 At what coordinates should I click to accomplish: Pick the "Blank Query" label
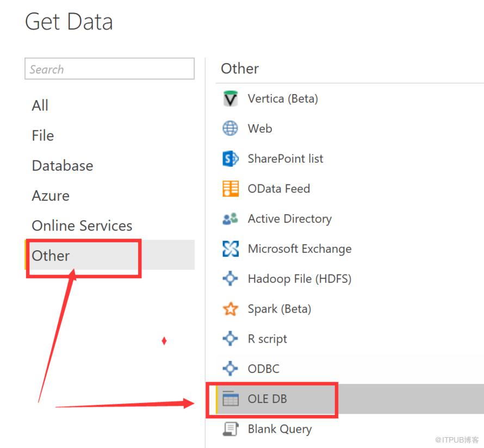pos(280,428)
